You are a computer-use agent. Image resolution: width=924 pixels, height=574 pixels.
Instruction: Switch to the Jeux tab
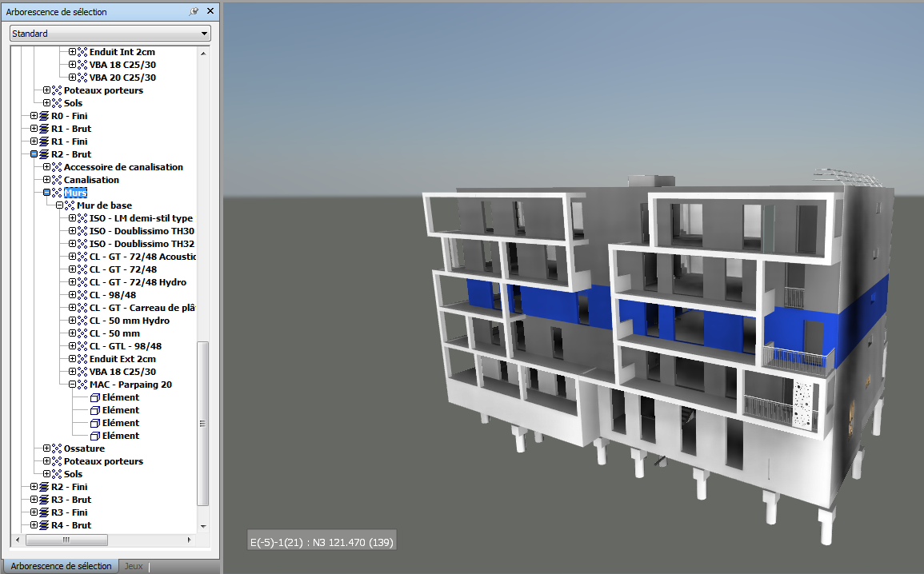[134, 566]
